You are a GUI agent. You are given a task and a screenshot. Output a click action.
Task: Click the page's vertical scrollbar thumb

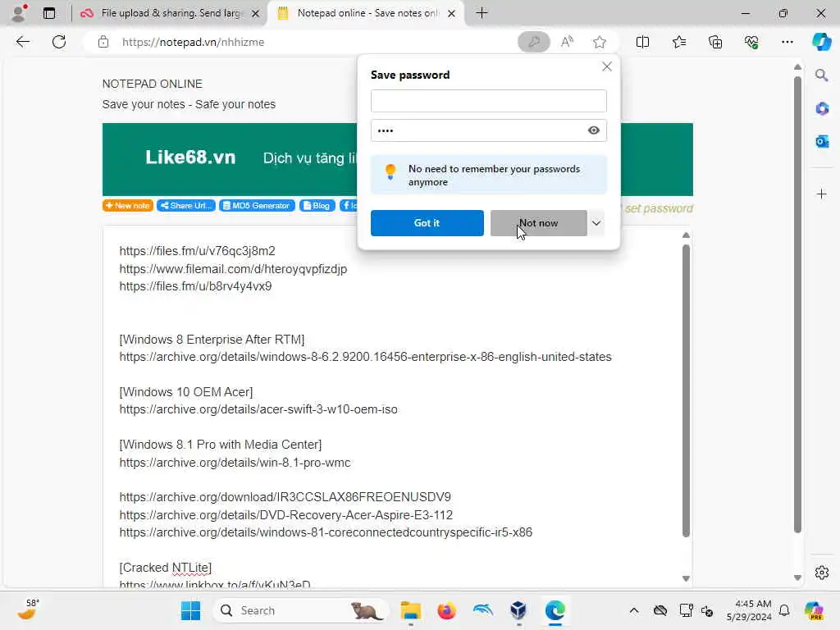pyautogui.click(x=797, y=305)
